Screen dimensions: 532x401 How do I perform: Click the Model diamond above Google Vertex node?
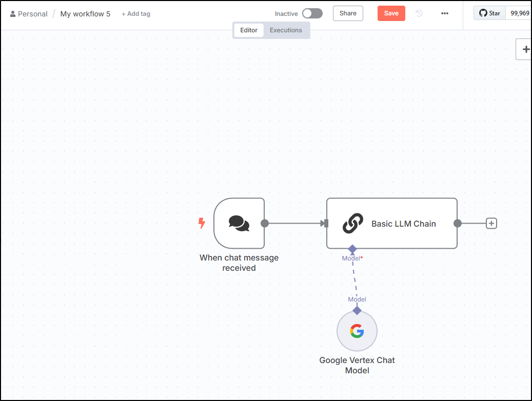click(x=357, y=310)
